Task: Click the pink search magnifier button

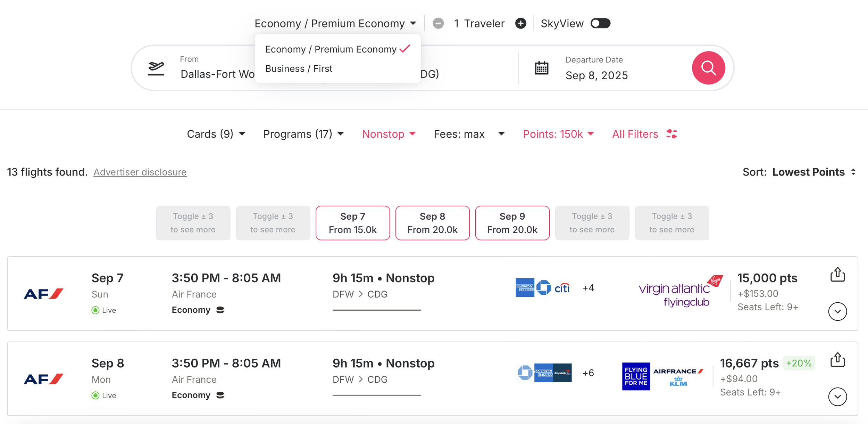Action: pyautogui.click(x=708, y=68)
